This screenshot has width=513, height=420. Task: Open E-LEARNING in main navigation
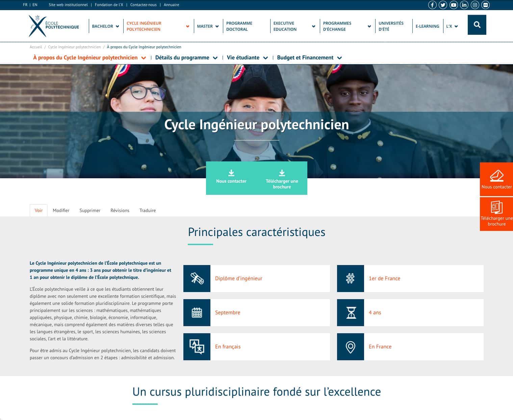point(427,26)
